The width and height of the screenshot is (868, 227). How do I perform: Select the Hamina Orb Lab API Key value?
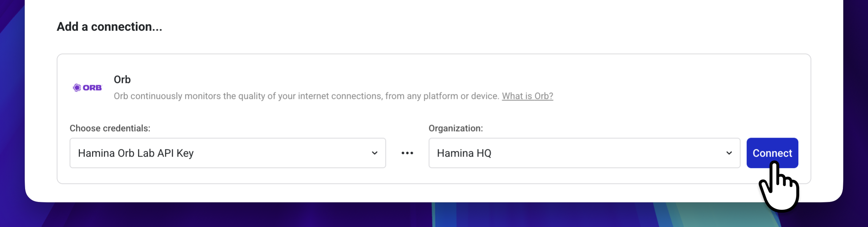(136, 153)
